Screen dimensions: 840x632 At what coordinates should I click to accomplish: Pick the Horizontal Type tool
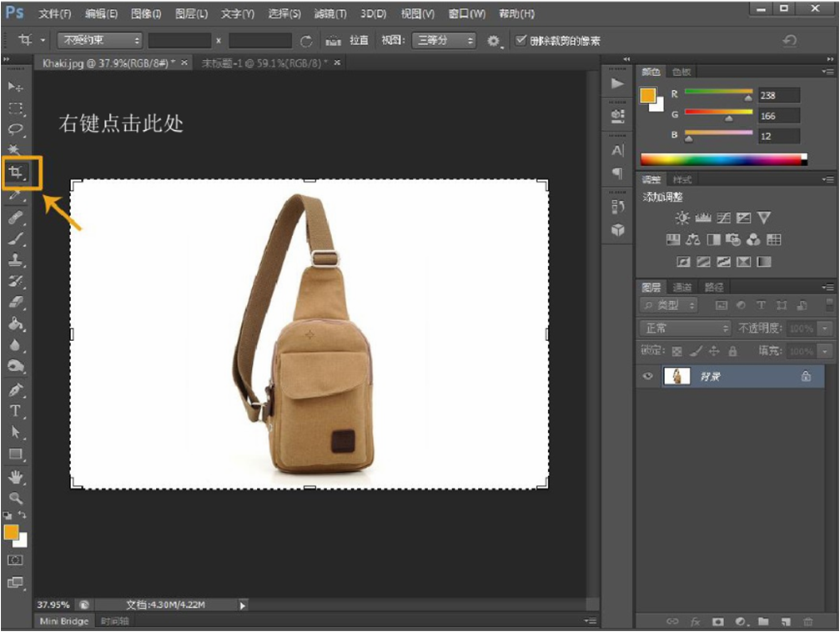tap(15, 410)
